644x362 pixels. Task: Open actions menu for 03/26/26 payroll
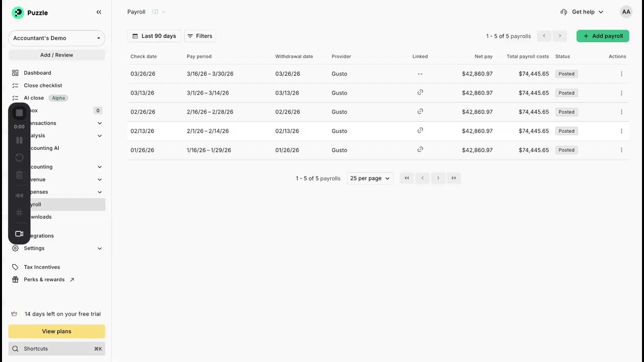(621, 74)
